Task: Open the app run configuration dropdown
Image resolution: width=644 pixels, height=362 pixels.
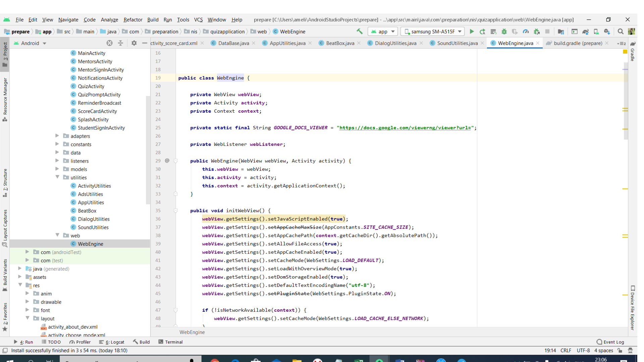Action: [383, 32]
